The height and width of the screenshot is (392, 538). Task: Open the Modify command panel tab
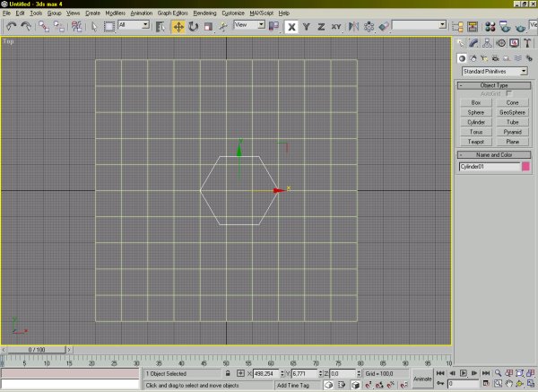pyautogui.click(x=473, y=42)
